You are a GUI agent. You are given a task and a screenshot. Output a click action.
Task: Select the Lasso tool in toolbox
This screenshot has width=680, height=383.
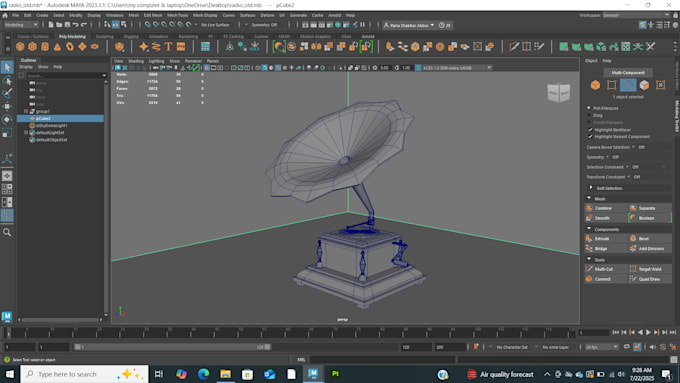point(7,80)
